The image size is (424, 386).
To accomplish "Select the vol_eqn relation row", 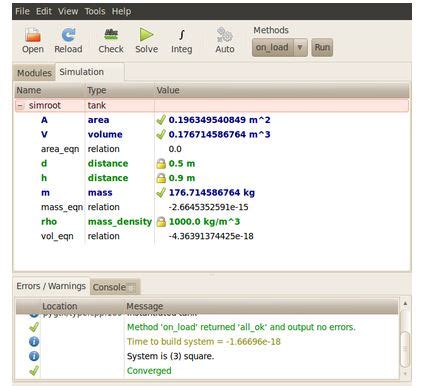I will point(212,236).
